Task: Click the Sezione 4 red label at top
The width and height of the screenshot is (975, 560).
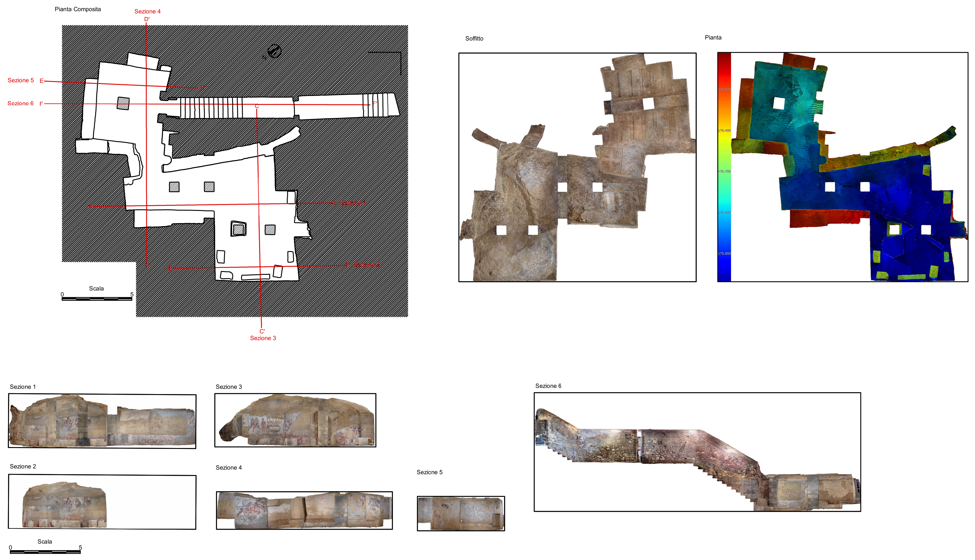Action: (147, 12)
